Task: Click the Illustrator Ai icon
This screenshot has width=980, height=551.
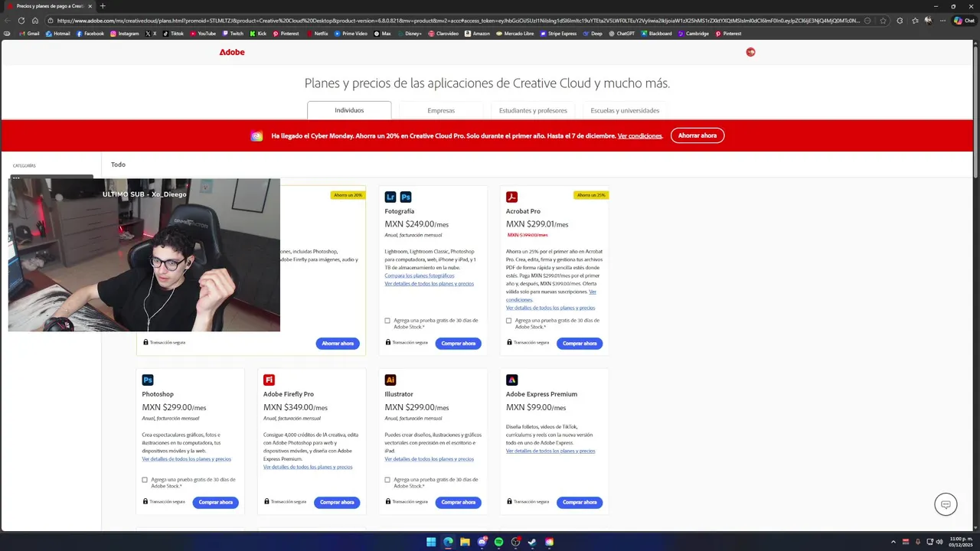Action: pyautogui.click(x=390, y=380)
